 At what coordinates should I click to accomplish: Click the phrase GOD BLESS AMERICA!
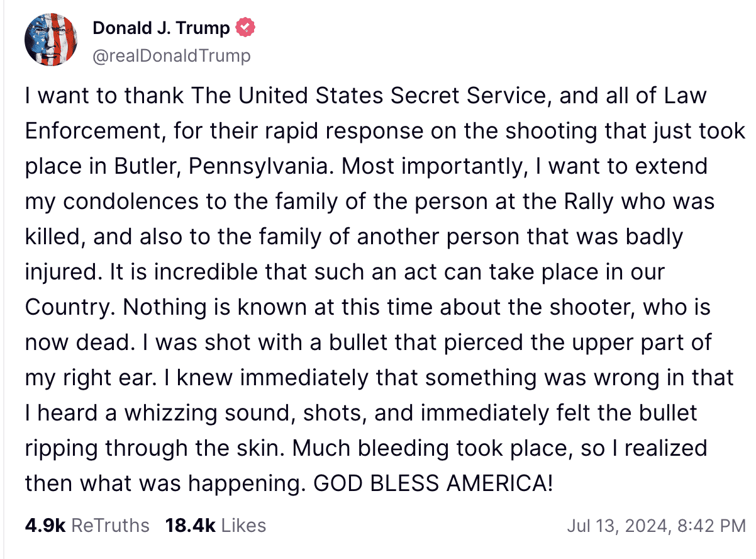(x=433, y=483)
